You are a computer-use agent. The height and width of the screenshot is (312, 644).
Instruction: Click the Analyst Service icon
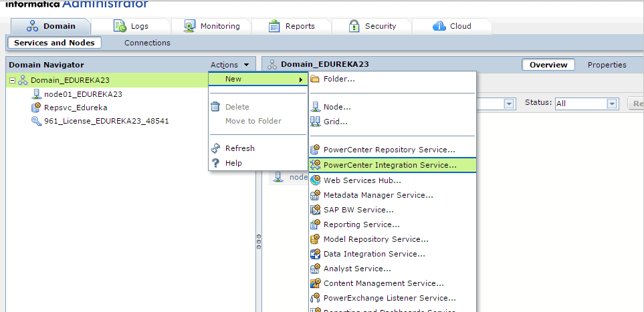click(x=315, y=269)
